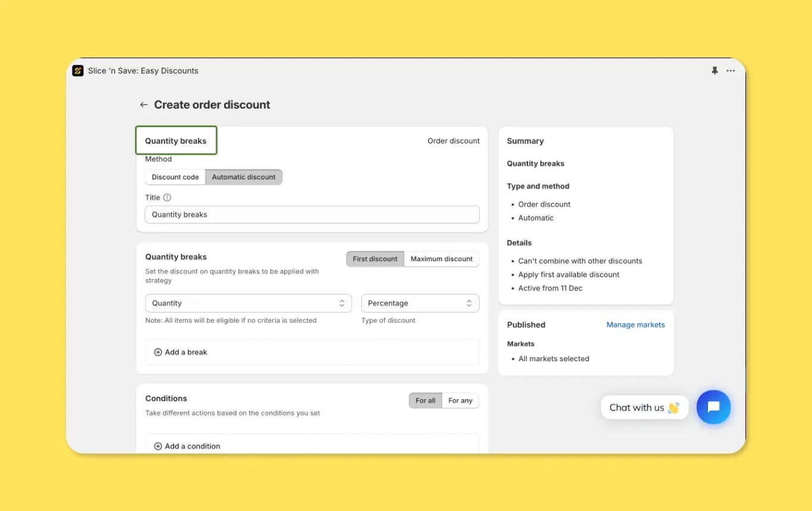Open the three-dot more options menu

(731, 71)
